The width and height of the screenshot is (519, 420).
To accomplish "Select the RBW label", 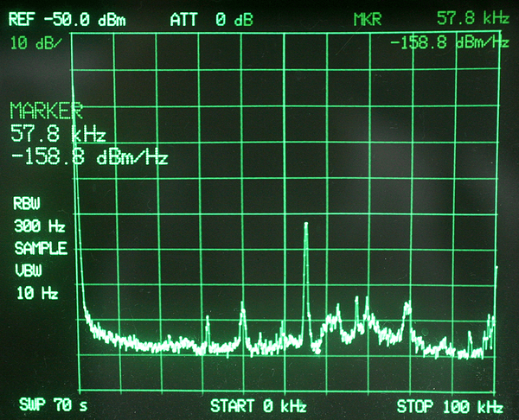I will (x=29, y=205).
